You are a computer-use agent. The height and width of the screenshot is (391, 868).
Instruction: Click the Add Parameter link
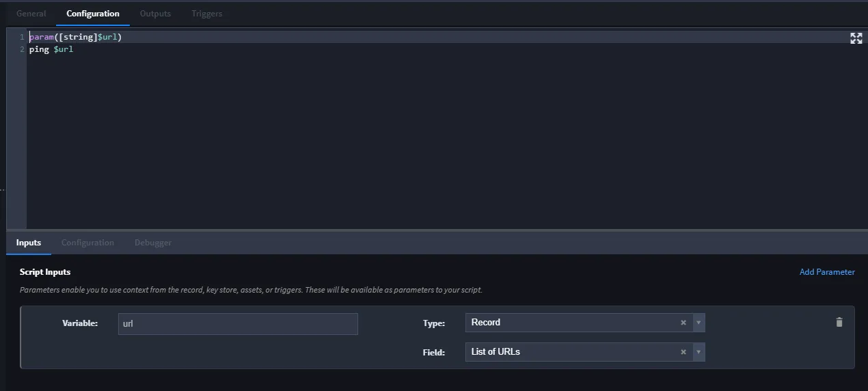point(827,272)
